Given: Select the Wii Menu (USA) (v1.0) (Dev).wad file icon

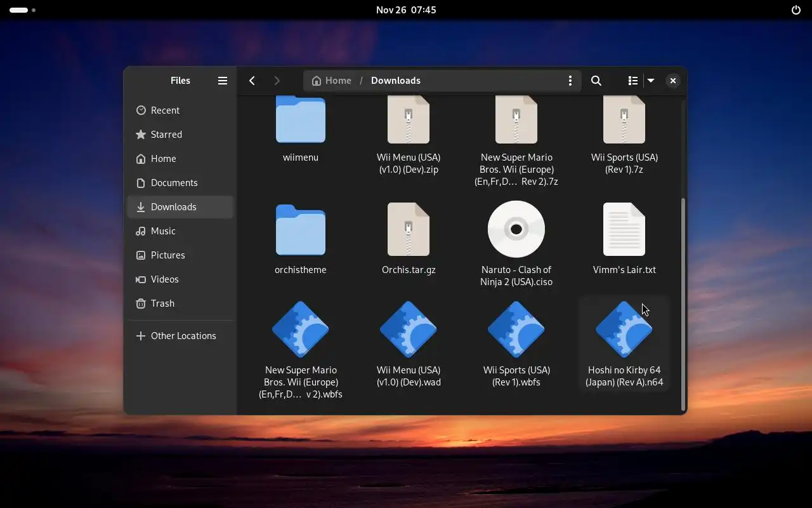Looking at the screenshot, I should tap(409, 330).
